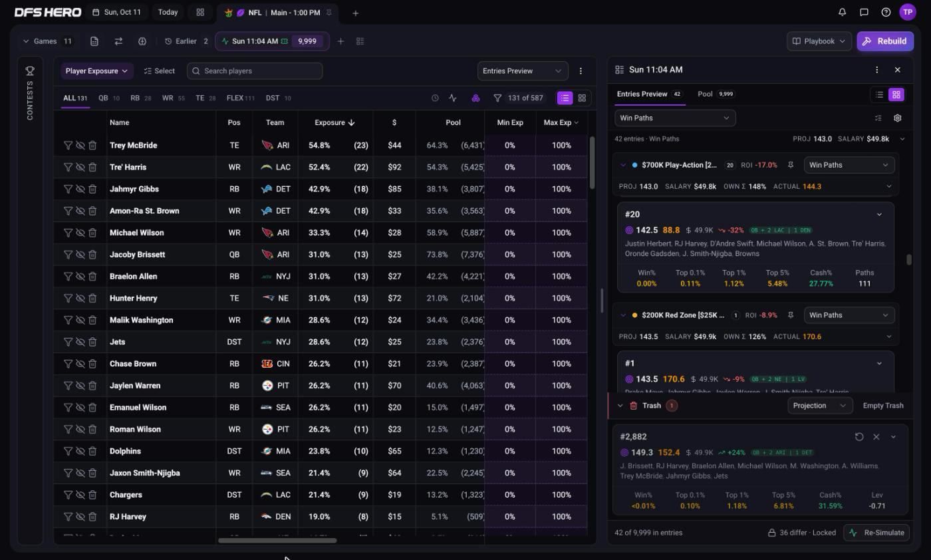
Task: Click the swap arrows icon next to Games
Action: (x=118, y=41)
